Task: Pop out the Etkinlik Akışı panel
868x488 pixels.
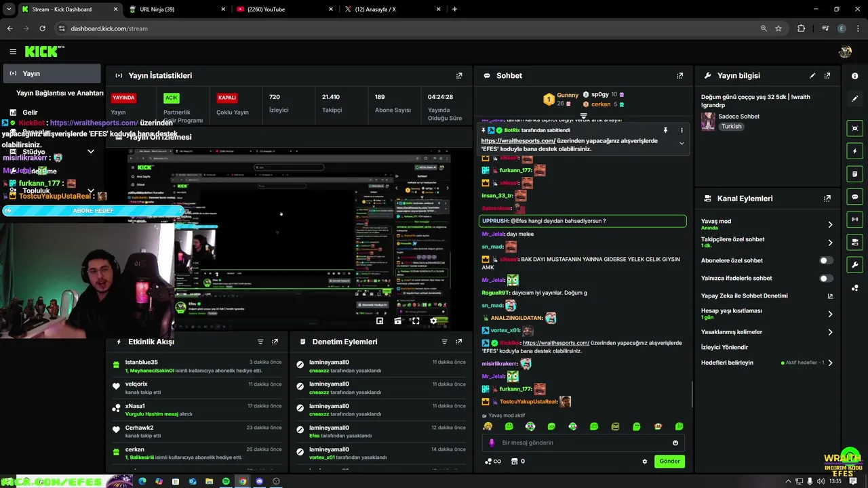Action: point(275,342)
